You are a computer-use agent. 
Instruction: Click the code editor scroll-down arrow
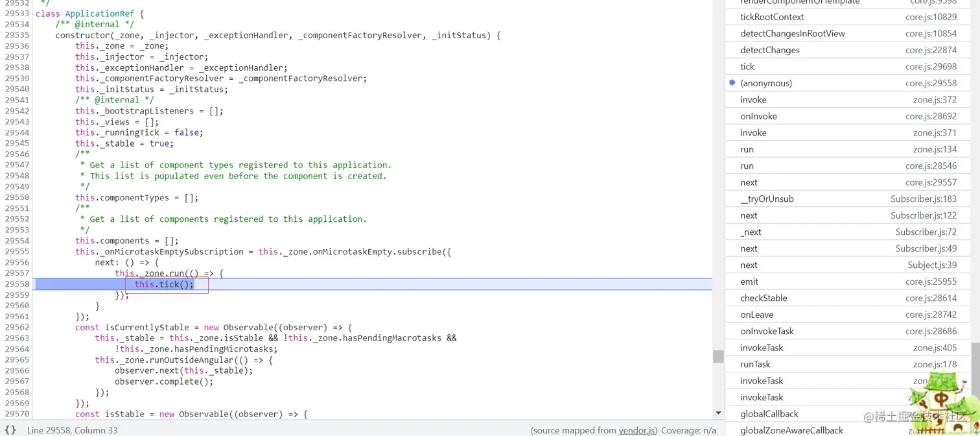click(x=718, y=413)
